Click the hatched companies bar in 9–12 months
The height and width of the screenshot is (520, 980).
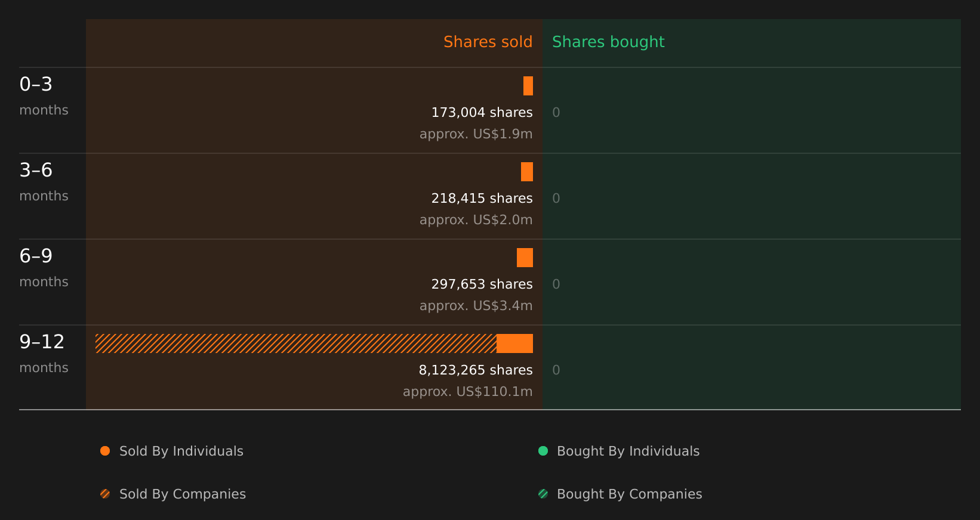pyautogui.click(x=296, y=343)
